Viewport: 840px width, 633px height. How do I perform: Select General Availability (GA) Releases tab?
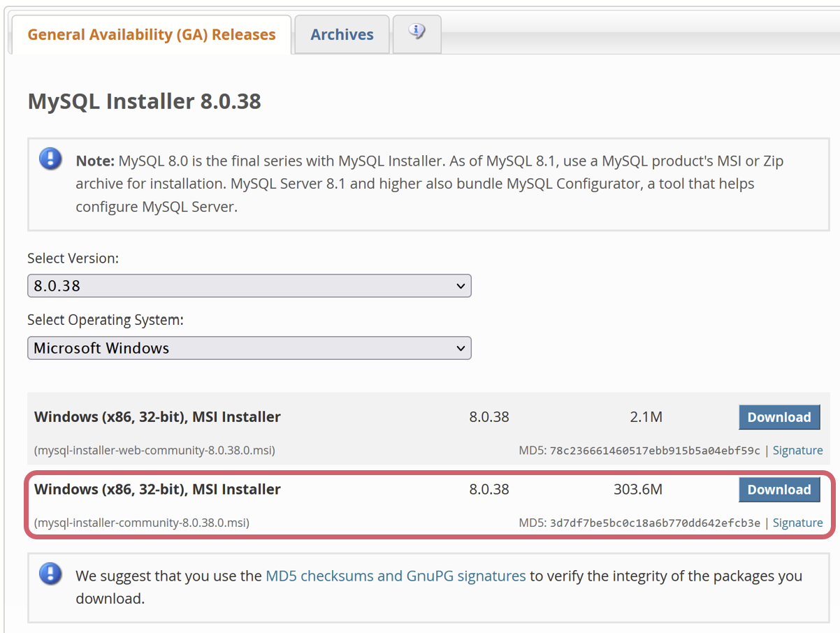(x=152, y=34)
